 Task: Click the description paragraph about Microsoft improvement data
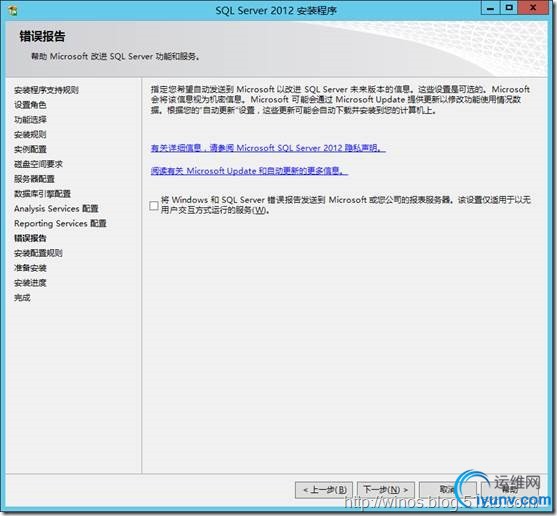(x=340, y=100)
